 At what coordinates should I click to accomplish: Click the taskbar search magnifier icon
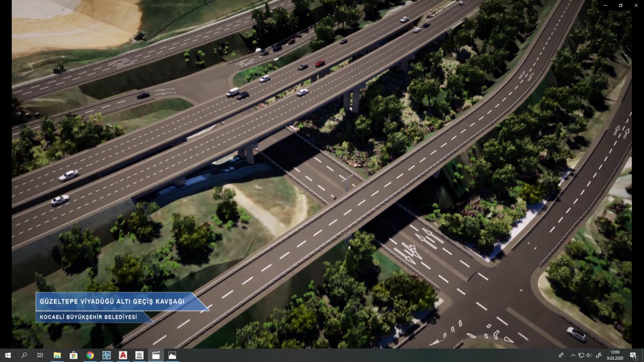24,355
